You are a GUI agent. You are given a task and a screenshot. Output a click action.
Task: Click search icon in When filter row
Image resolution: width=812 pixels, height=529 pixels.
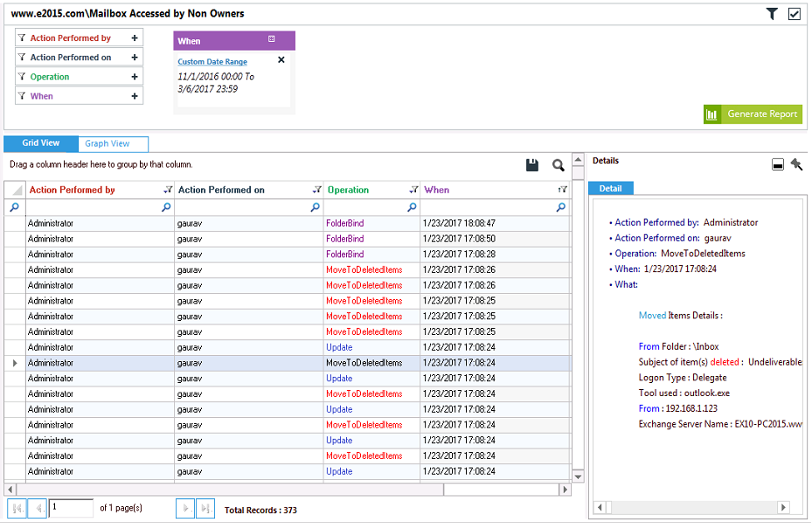point(561,207)
